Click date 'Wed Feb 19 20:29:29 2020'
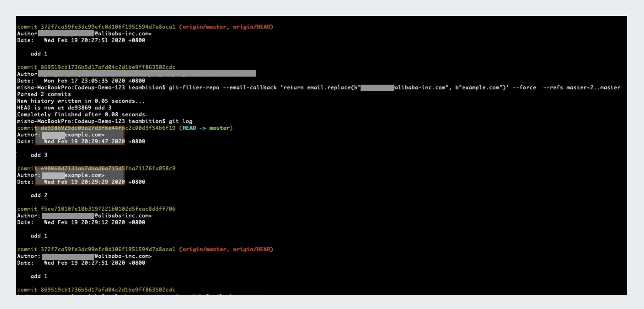This screenshot has width=644, height=309. 85,182
